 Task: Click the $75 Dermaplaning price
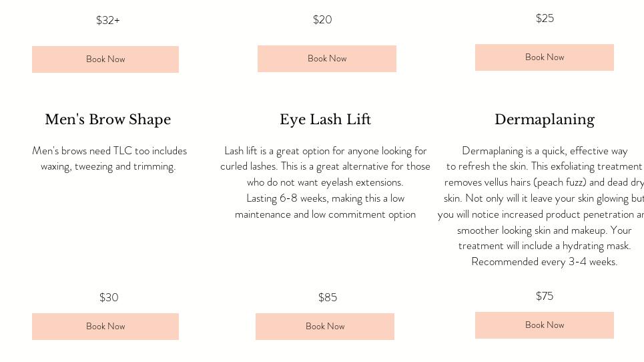click(545, 296)
